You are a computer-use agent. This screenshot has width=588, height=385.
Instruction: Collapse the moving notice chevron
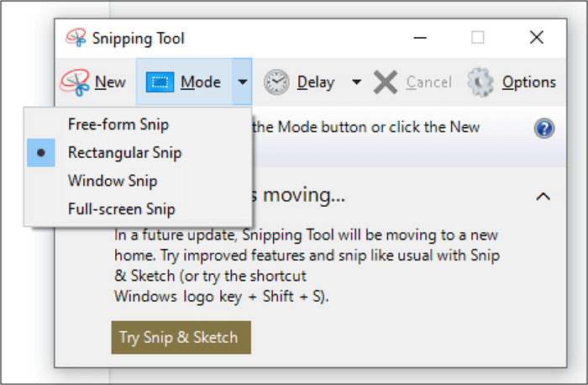coord(543,197)
